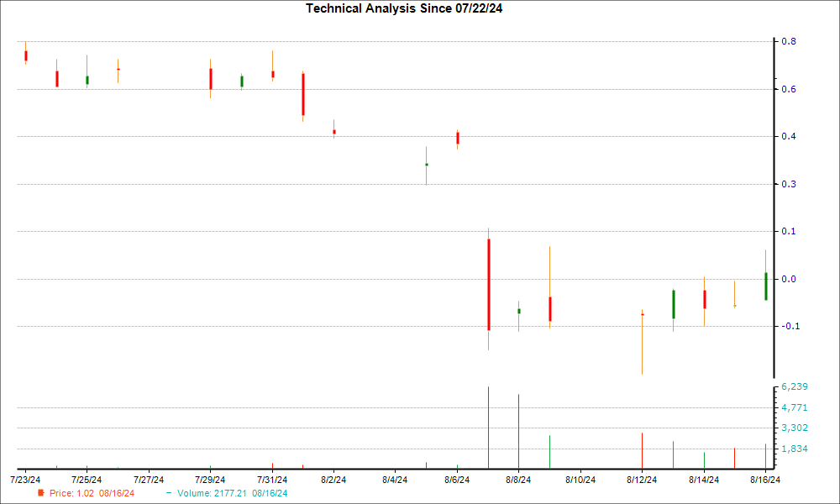Screen dimensions: 840x504
Task: Click the green candlestick on 7/30/24
Action: (240, 81)
